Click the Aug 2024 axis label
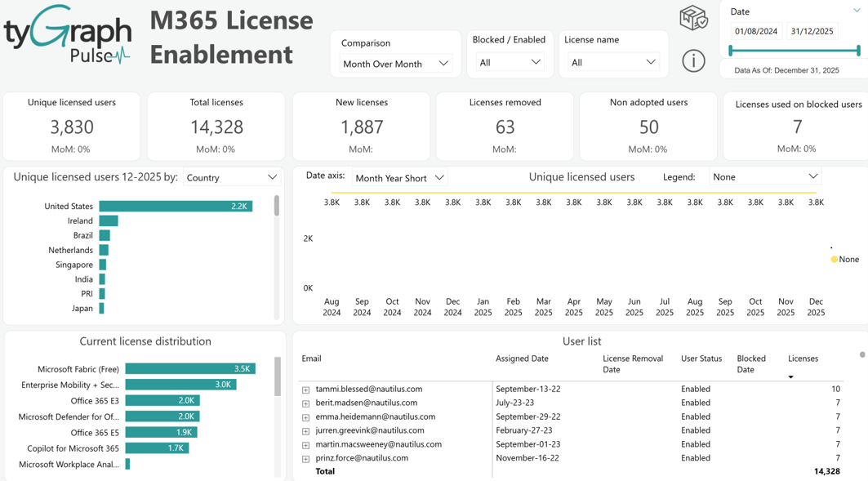This screenshot has height=481, width=868. 332,306
